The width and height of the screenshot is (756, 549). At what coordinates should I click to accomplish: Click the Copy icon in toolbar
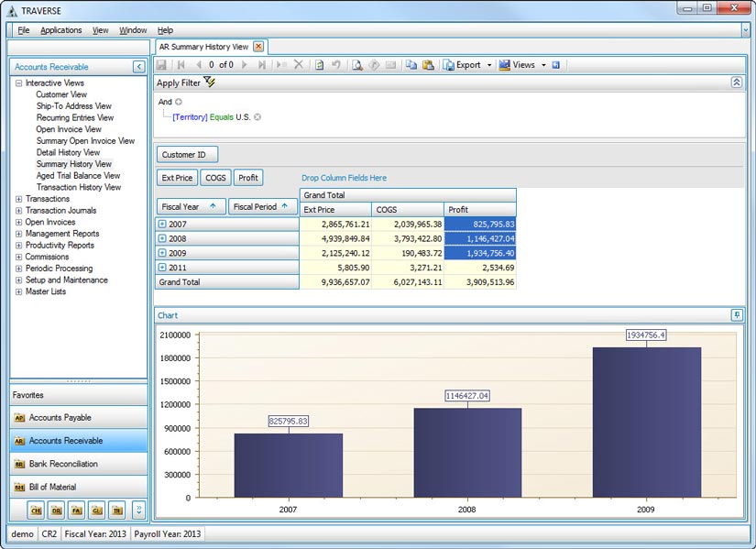pyautogui.click(x=411, y=65)
